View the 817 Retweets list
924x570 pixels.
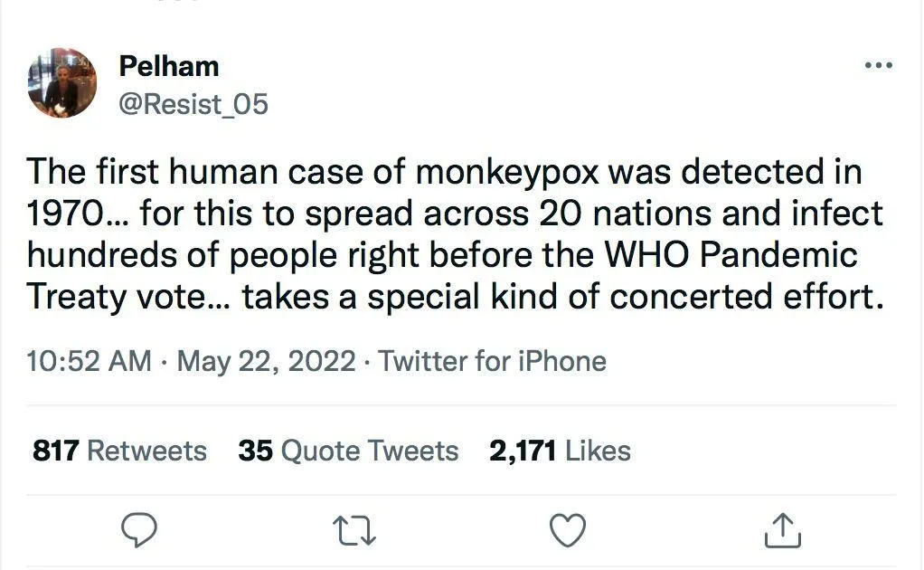119,451
